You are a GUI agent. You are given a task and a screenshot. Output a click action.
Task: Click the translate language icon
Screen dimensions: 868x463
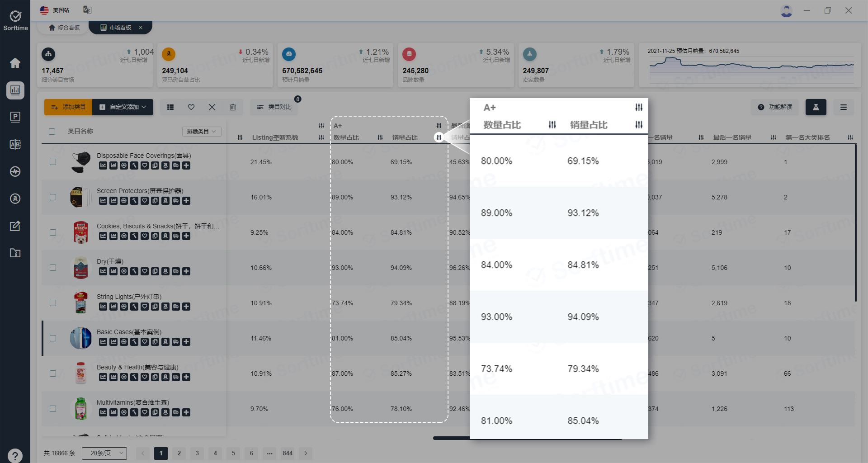(x=87, y=10)
